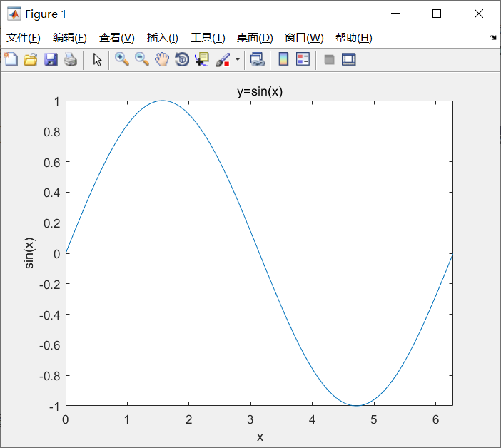The width and height of the screenshot is (501, 448).
Task: Open the 文件(F) menu
Action: 24,38
